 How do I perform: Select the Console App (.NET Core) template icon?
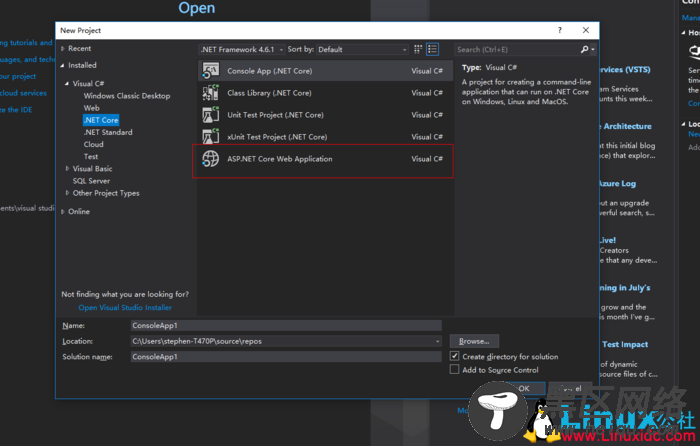click(210, 71)
